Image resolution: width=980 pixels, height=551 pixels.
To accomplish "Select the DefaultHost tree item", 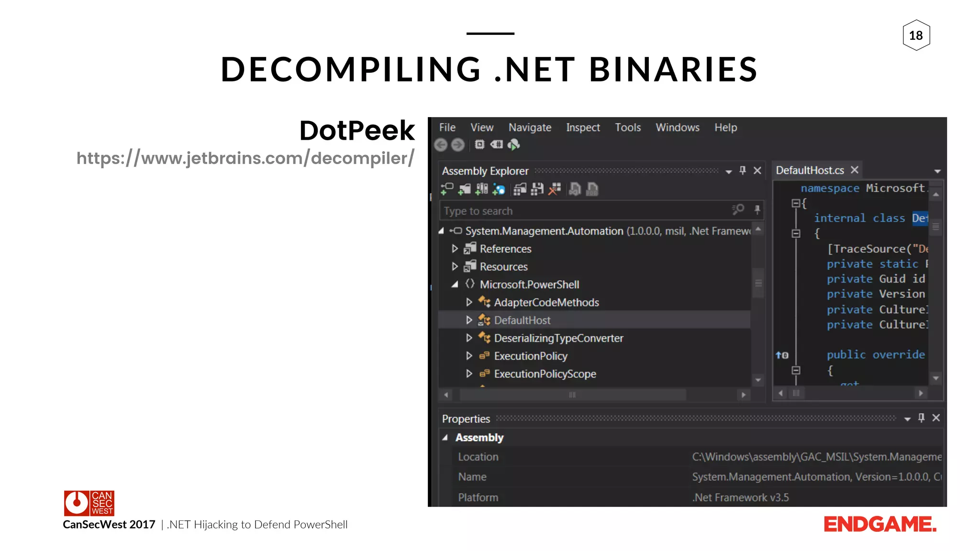I will point(522,320).
